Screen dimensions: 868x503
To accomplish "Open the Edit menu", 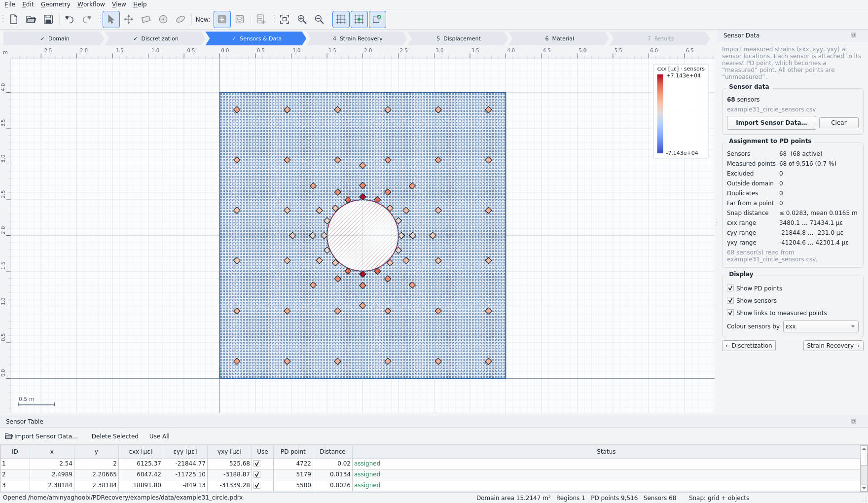I will point(28,4).
